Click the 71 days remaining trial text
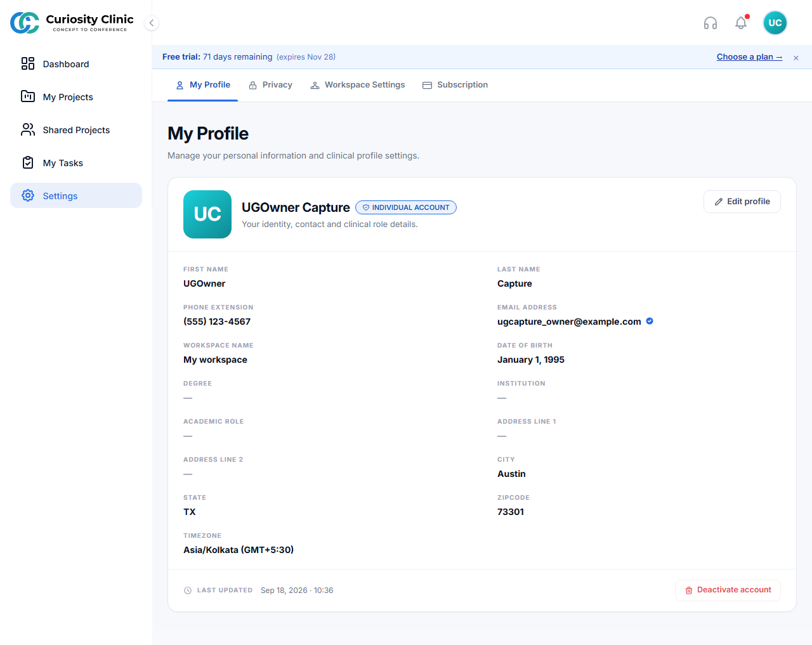The image size is (812, 645). pos(238,57)
